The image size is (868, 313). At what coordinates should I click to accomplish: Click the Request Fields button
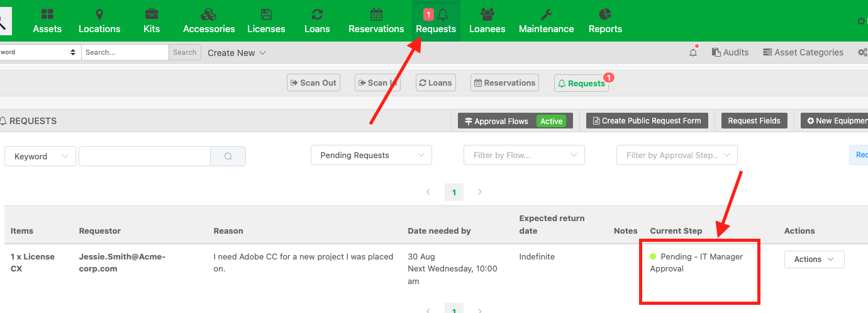[x=754, y=121]
